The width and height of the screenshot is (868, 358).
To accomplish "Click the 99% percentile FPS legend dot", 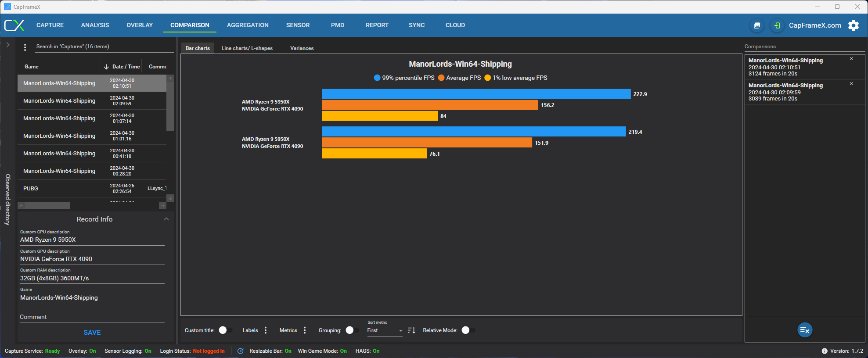I will tap(377, 78).
